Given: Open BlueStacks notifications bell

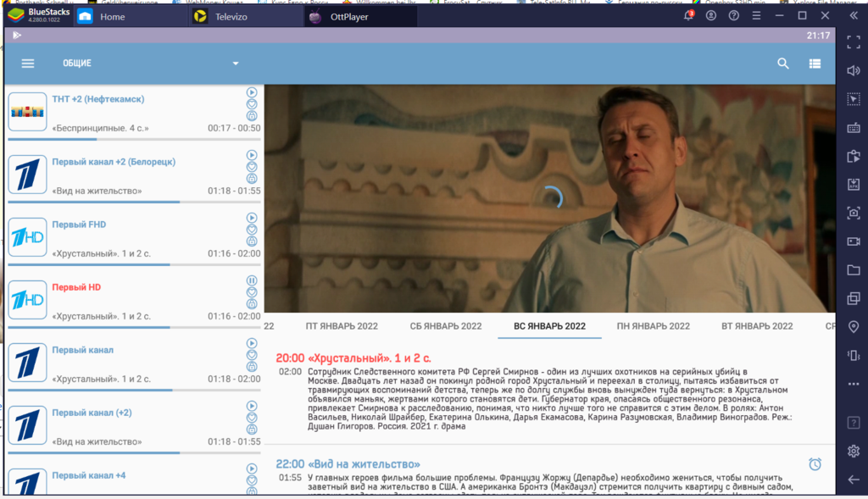Looking at the screenshot, I should 688,15.
